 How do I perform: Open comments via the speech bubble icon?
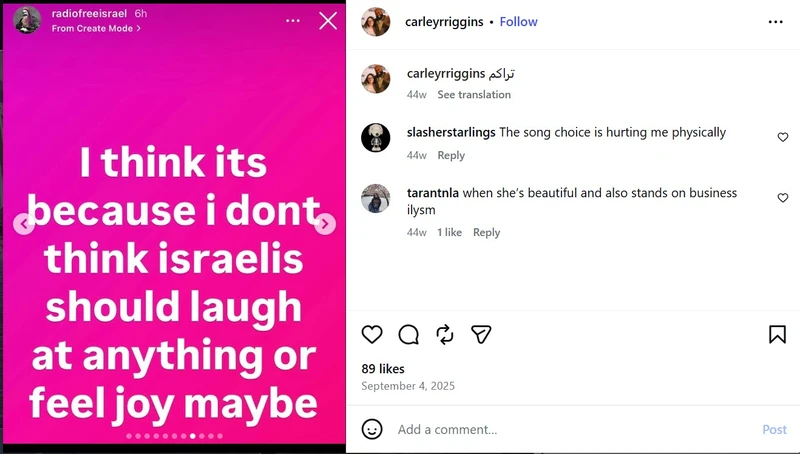pos(409,335)
